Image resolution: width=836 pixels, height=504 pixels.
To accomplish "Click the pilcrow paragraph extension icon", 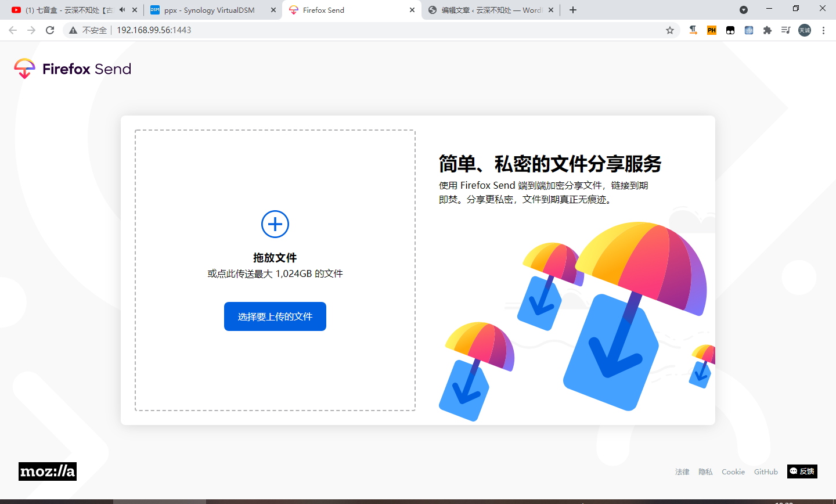I will (x=693, y=30).
